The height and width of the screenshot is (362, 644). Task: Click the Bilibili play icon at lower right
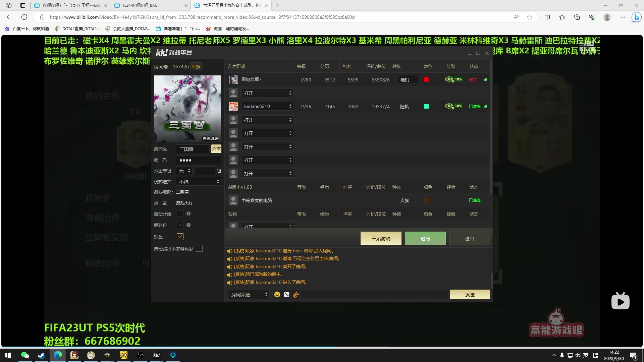pos(620,301)
